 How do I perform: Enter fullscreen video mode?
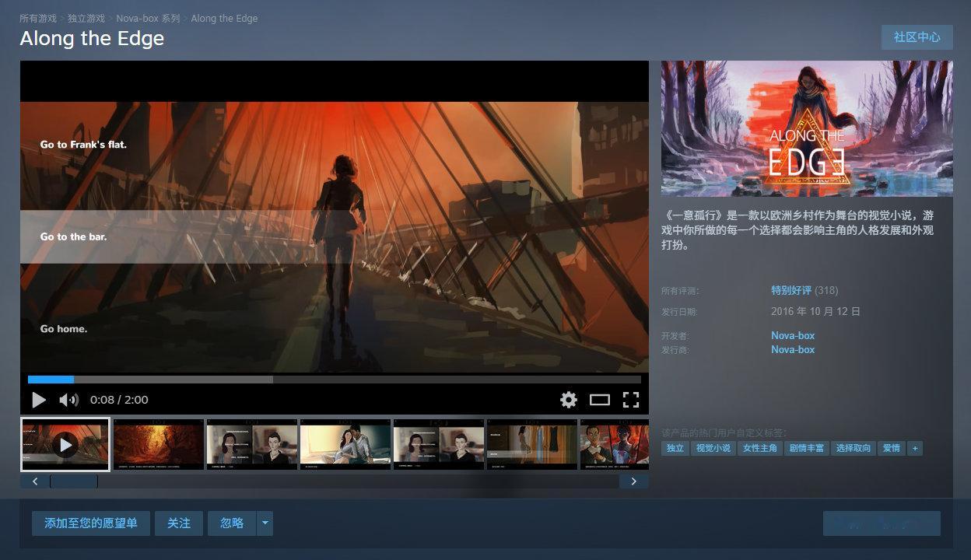pyautogui.click(x=631, y=400)
